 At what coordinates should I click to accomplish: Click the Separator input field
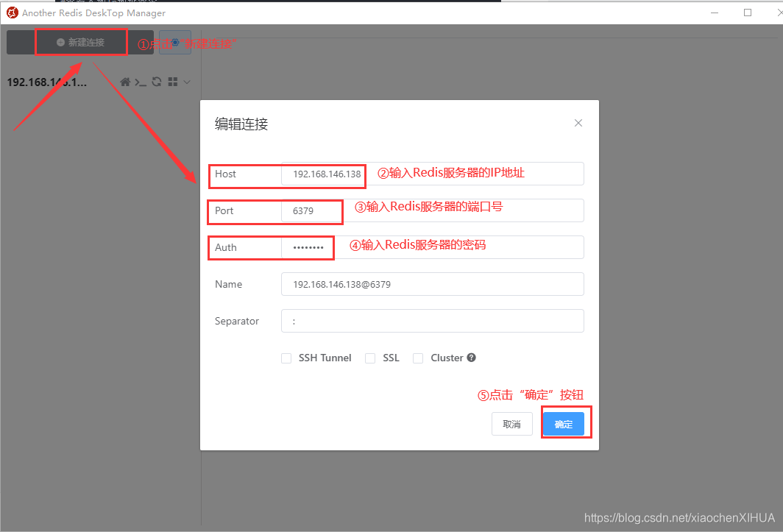433,321
